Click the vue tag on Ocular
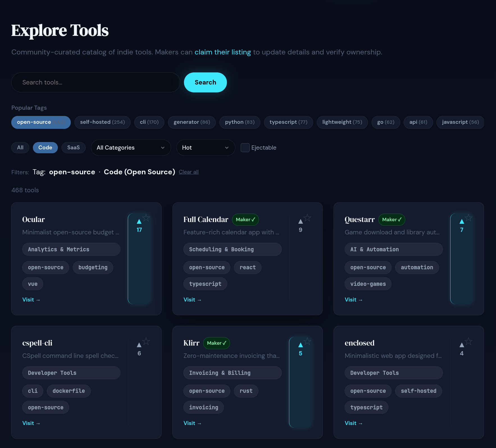This screenshot has height=448, width=496. tap(33, 284)
